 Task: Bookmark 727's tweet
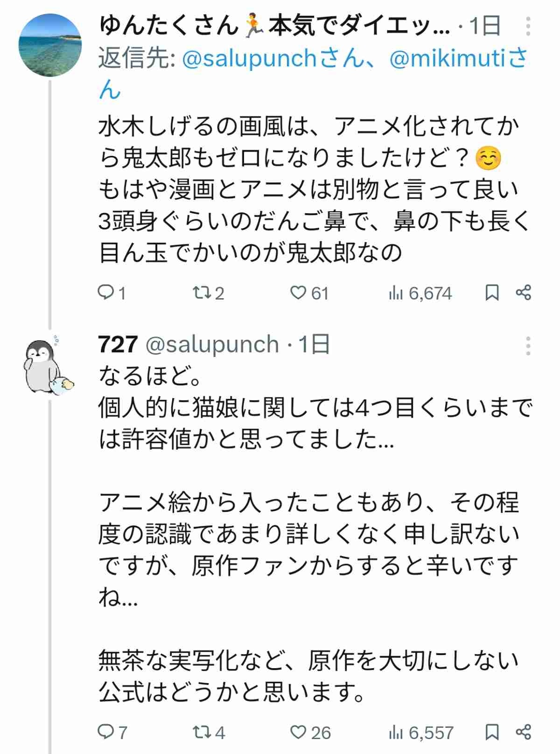492,732
